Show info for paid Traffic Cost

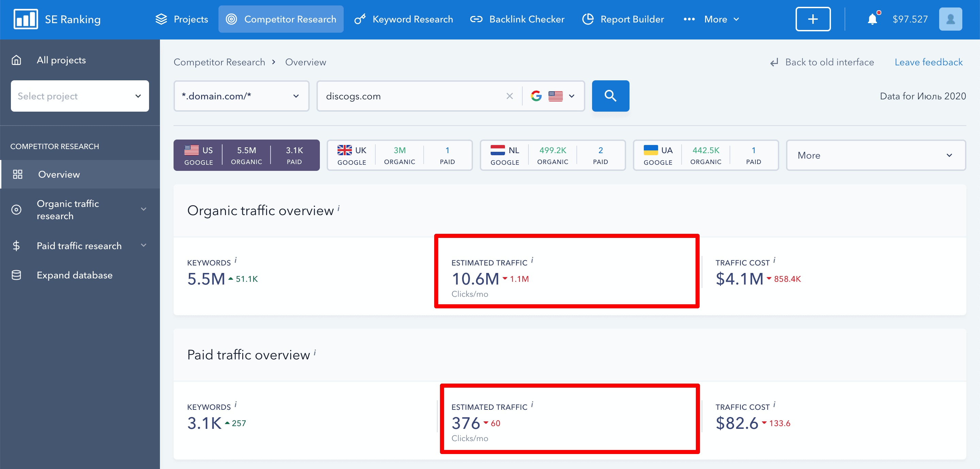pos(774,405)
